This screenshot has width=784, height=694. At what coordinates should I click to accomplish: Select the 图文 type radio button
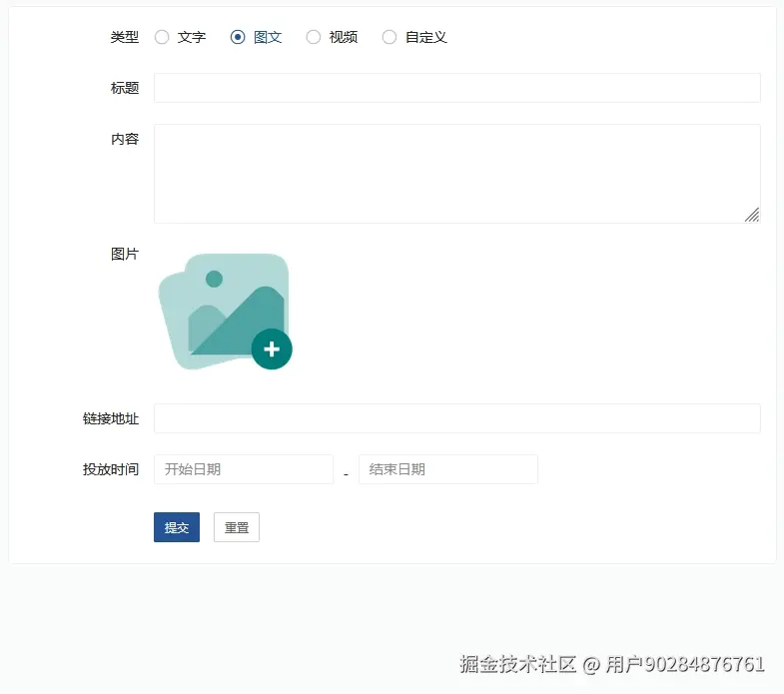pyautogui.click(x=238, y=37)
